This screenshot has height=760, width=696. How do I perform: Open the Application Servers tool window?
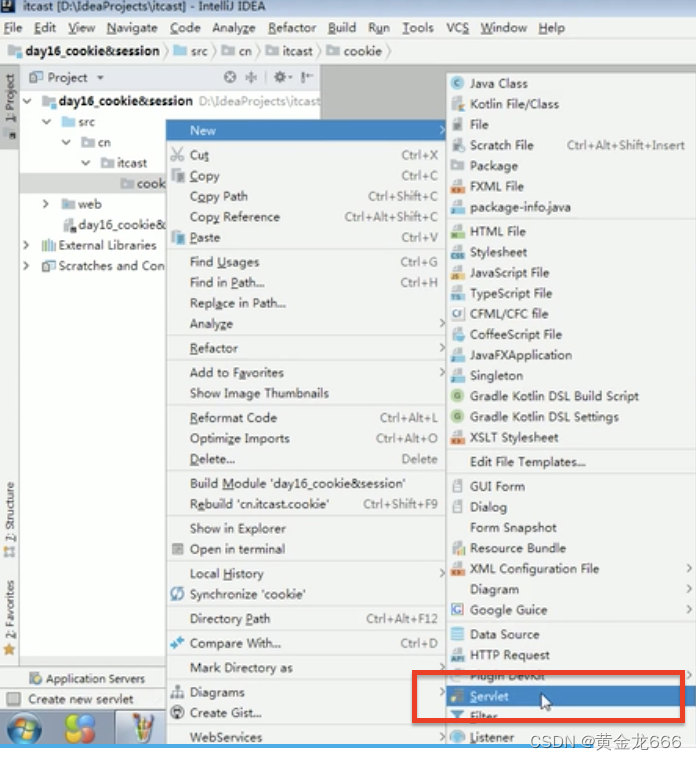87,679
